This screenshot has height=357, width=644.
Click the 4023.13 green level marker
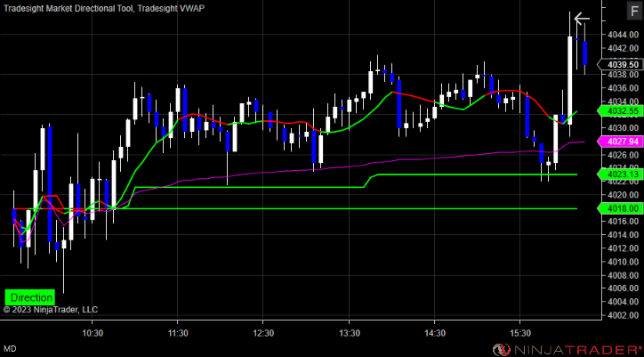tap(621, 174)
